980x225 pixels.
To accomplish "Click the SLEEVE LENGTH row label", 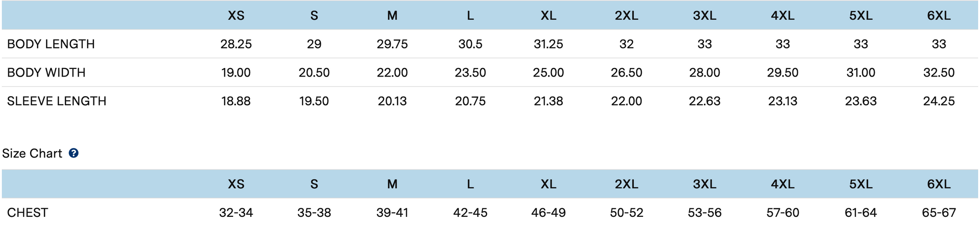I will coord(56,101).
